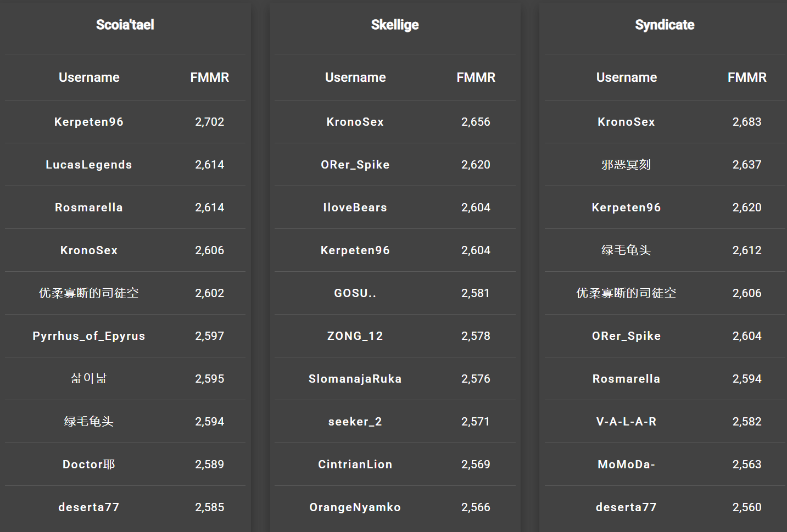Select Pyrrhus_of_Epyrus username
Image resolution: width=787 pixels, height=532 pixels.
(x=89, y=336)
